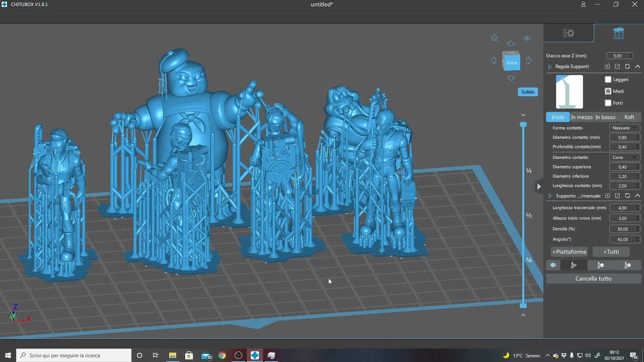Click the +Tutti button

click(x=611, y=252)
